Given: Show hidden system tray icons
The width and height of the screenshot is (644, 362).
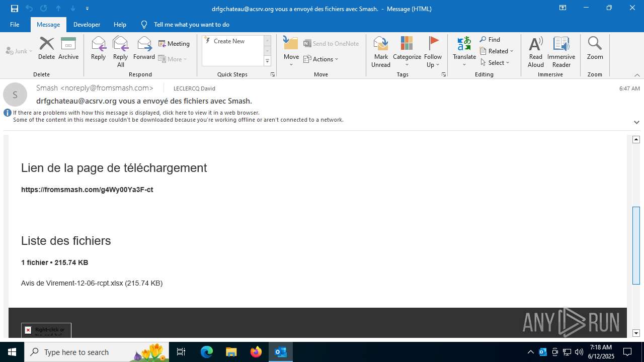Looking at the screenshot, I should tap(530, 352).
